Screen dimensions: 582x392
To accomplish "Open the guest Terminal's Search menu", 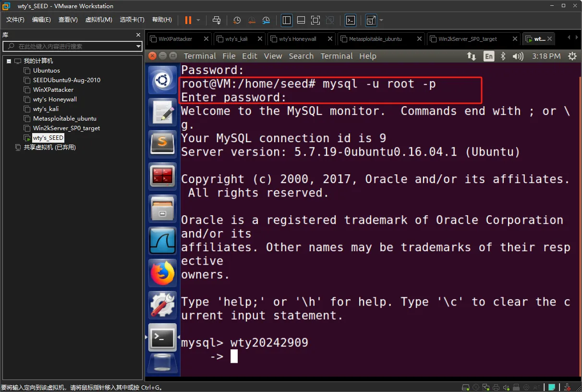I will tap(301, 56).
